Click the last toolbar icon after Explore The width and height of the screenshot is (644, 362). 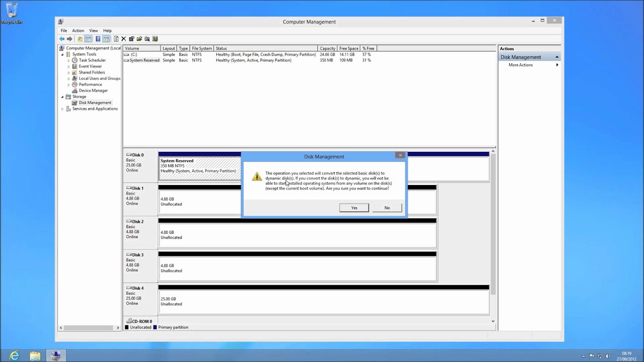pyautogui.click(x=155, y=39)
